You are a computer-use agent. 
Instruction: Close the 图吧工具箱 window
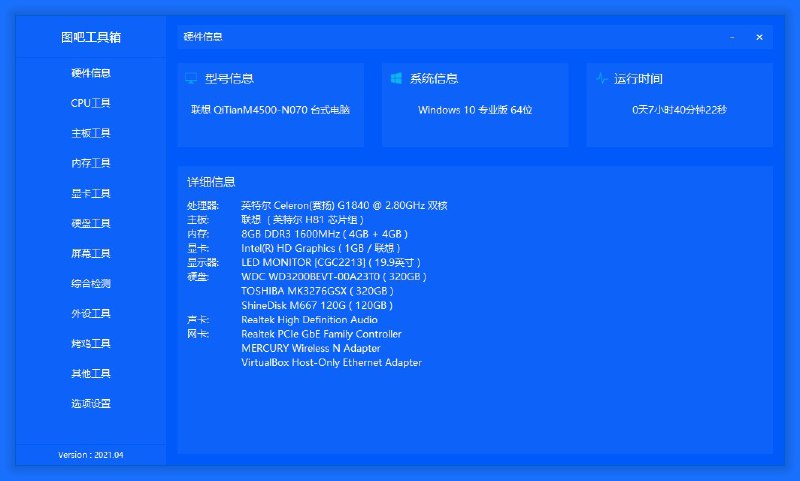pyautogui.click(x=759, y=37)
